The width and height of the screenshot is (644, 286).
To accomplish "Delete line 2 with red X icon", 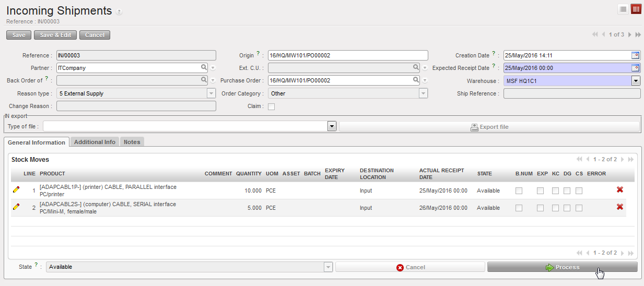I will pos(620,207).
